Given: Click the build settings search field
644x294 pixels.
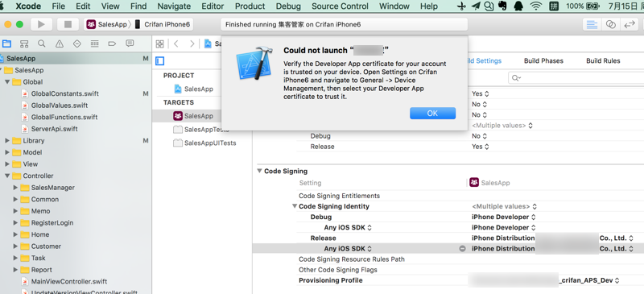Looking at the screenshot, I should point(576,77).
